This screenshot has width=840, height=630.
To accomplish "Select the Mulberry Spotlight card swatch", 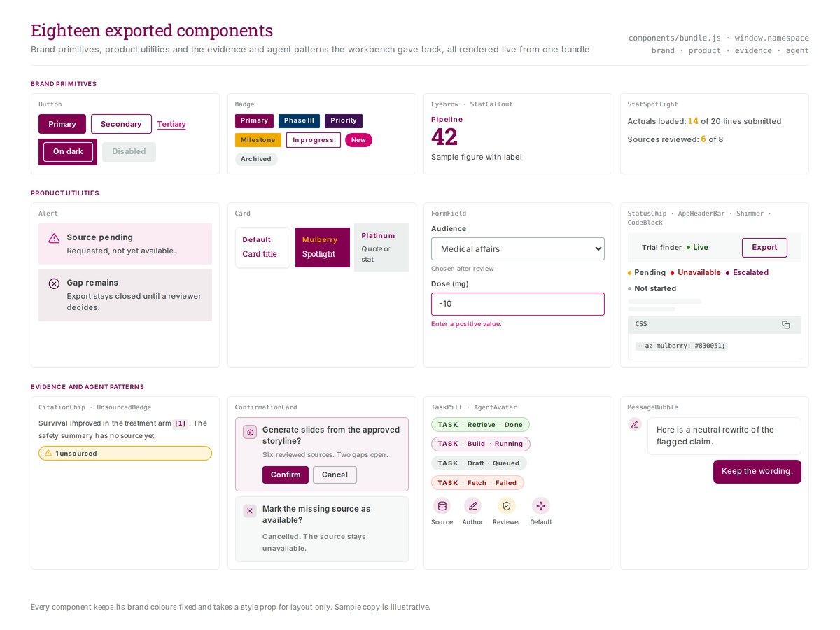I will (323, 247).
